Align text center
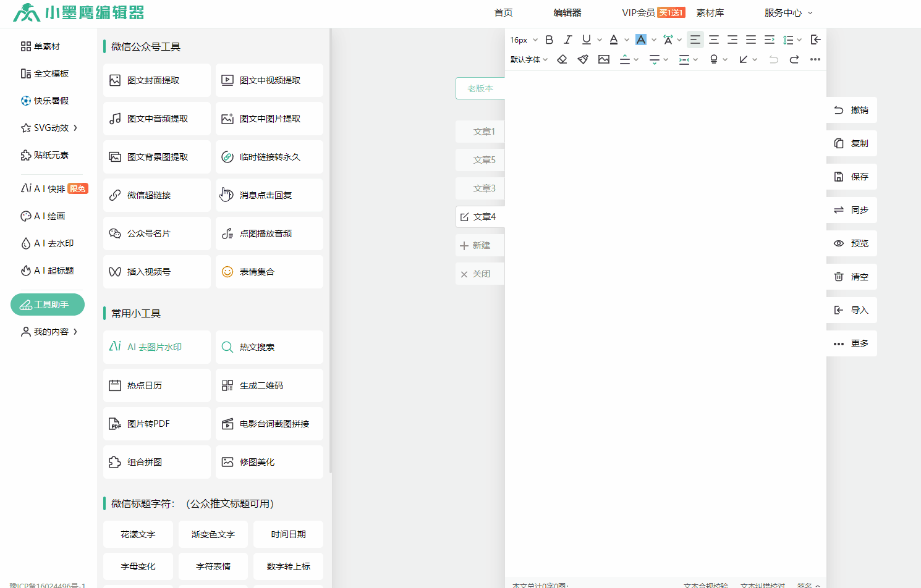The height and width of the screenshot is (588, 921). pos(714,40)
